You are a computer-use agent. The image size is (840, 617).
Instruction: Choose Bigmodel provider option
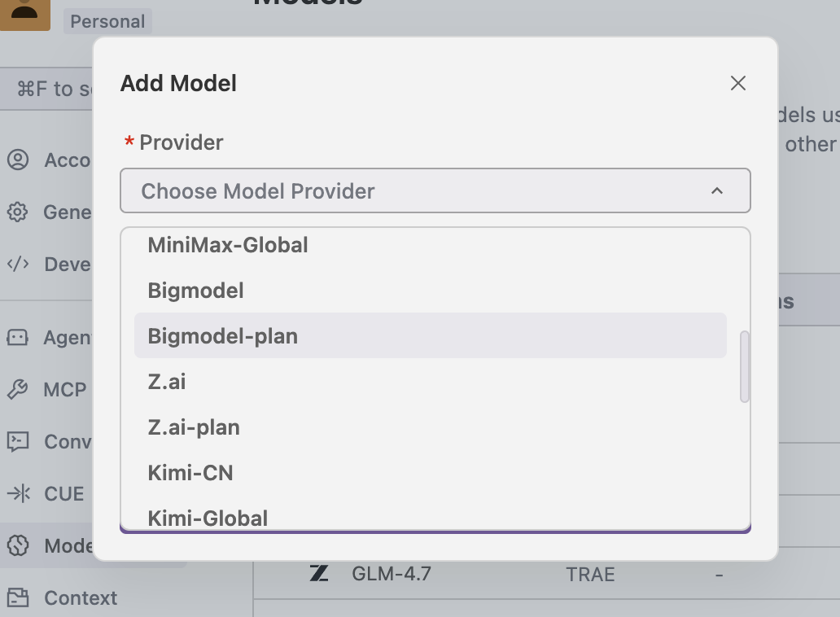click(196, 291)
